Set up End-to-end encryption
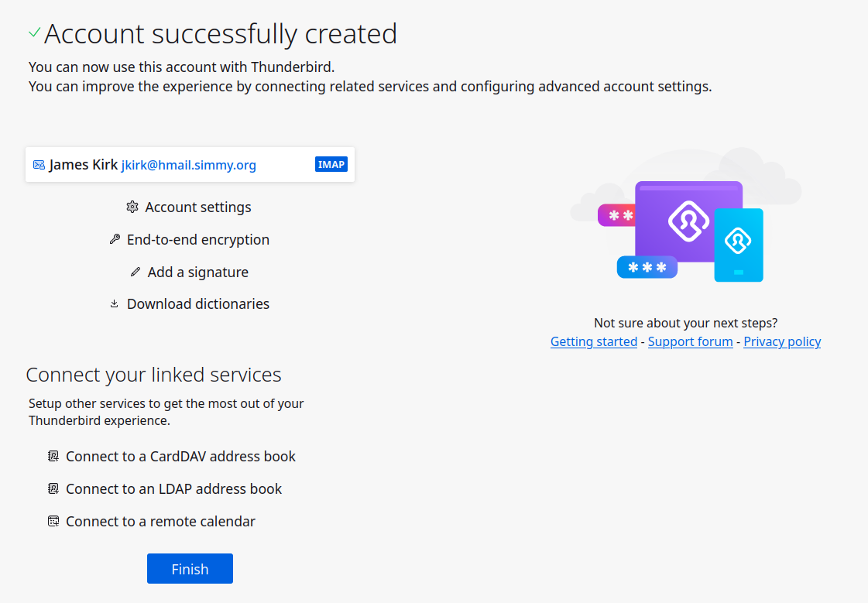This screenshot has height=603, width=868. [198, 240]
